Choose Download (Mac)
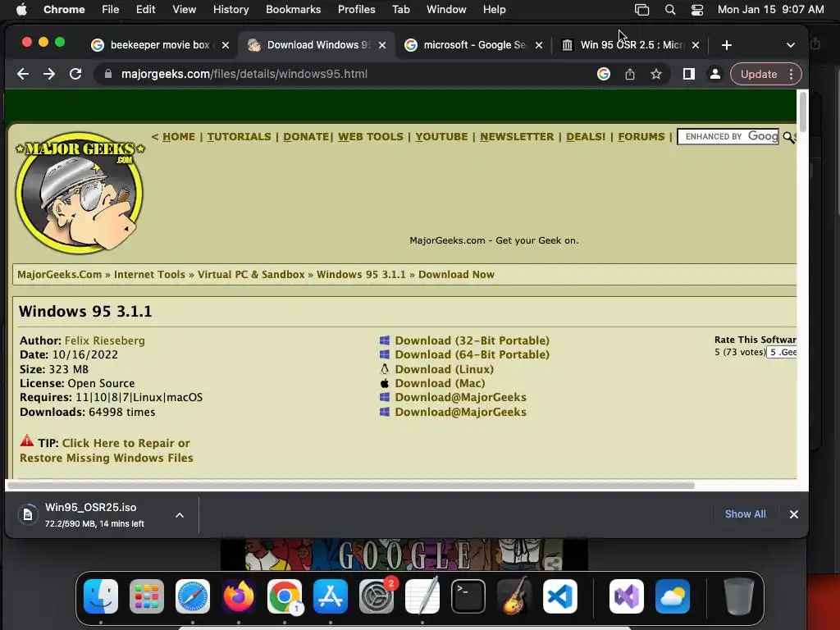Viewport: 840px width, 630px height. click(x=440, y=383)
